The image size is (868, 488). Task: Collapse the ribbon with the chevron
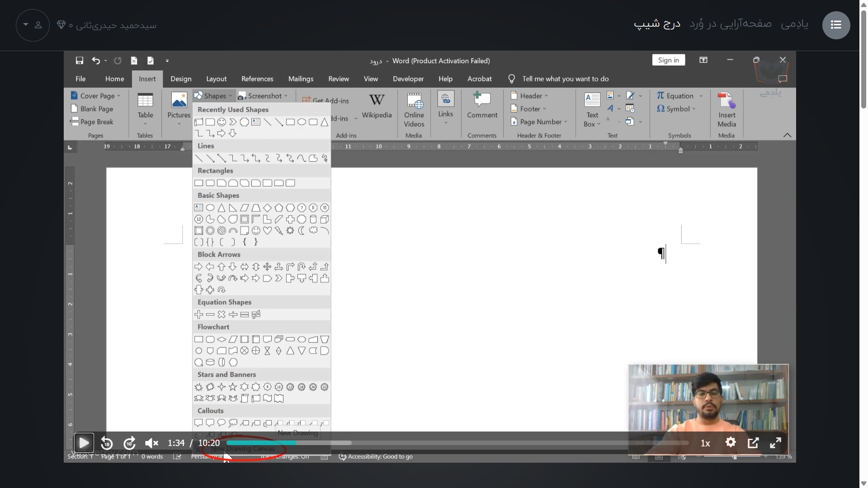[788, 135]
